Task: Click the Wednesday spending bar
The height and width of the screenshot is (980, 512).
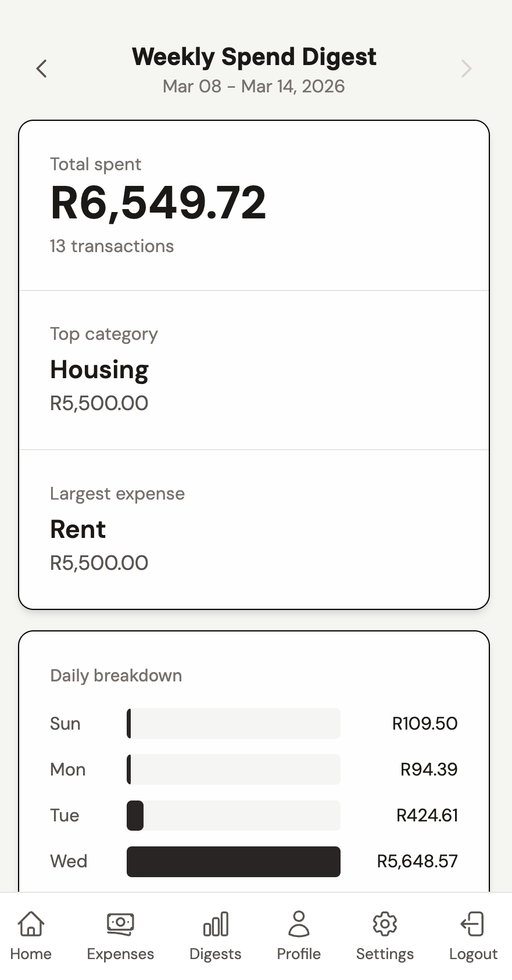Action: (x=233, y=861)
